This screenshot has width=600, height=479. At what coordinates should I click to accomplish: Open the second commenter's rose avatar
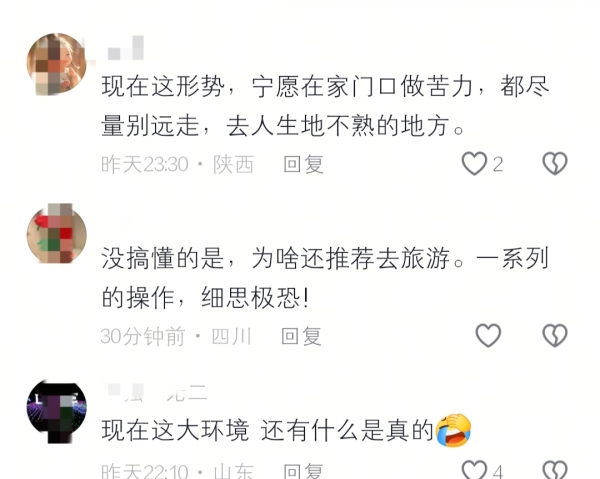pos(57,234)
